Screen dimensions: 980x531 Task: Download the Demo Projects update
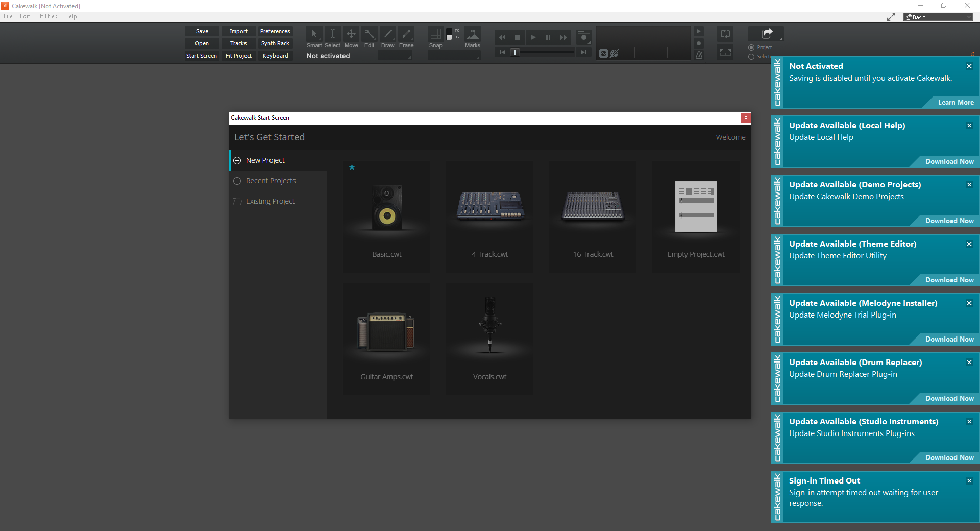click(x=949, y=221)
